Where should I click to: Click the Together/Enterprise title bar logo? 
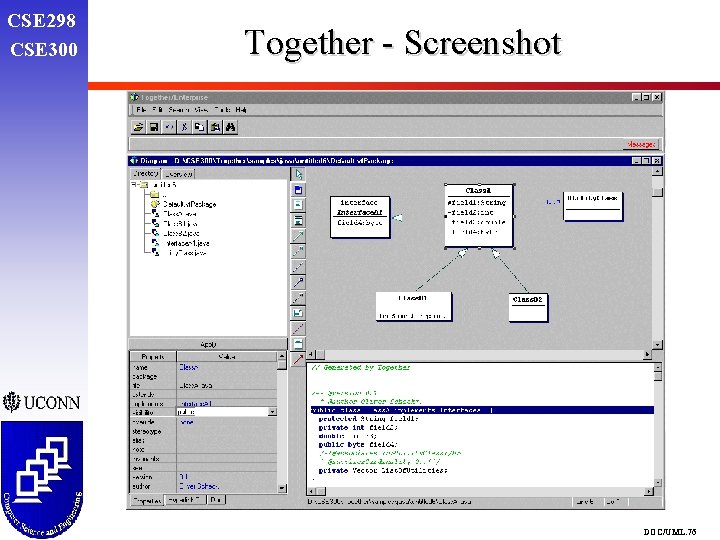tap(134, 97)
